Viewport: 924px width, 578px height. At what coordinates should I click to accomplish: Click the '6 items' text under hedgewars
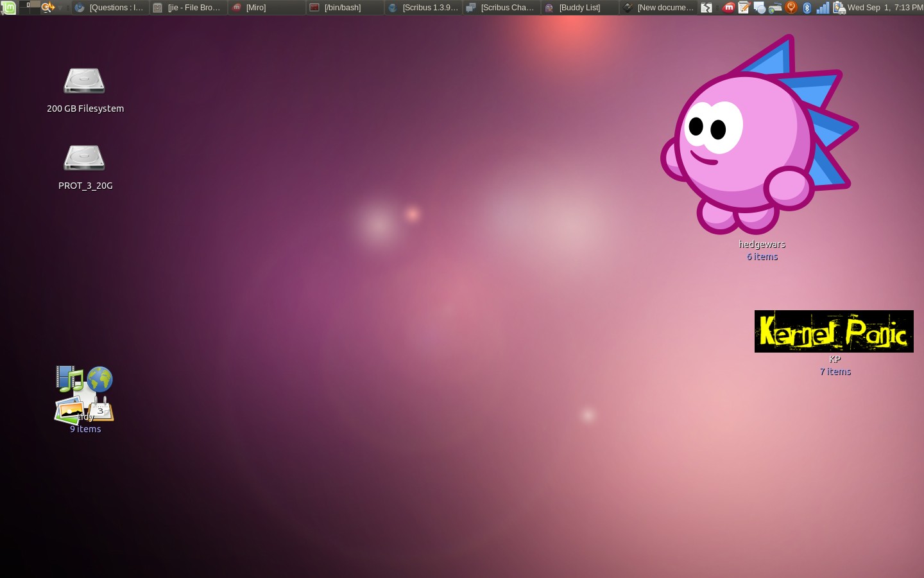click(762, 256)
